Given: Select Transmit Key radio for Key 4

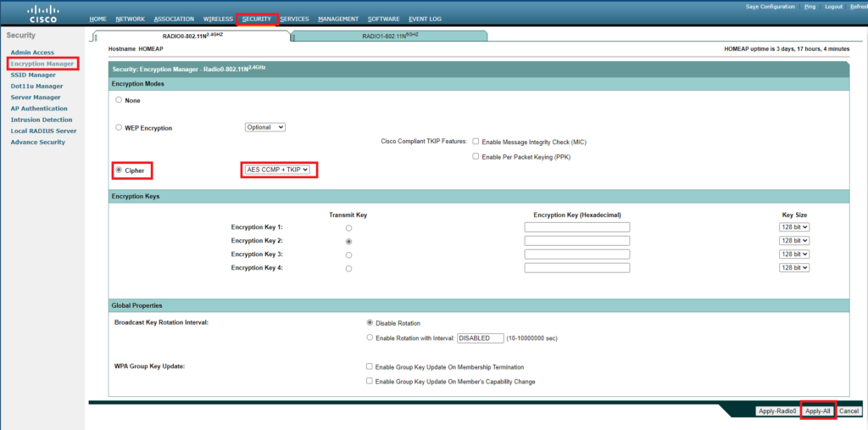Looking at the screenshot, I should point(348,269).
